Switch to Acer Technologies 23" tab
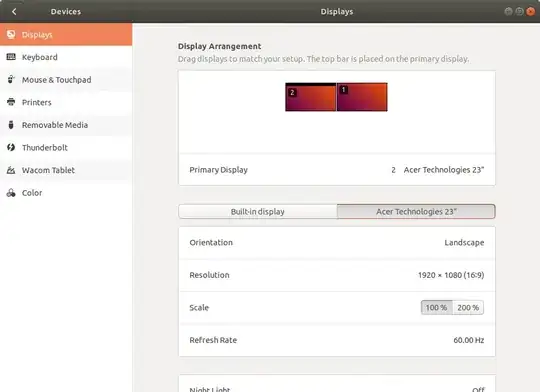 [416, 212]
